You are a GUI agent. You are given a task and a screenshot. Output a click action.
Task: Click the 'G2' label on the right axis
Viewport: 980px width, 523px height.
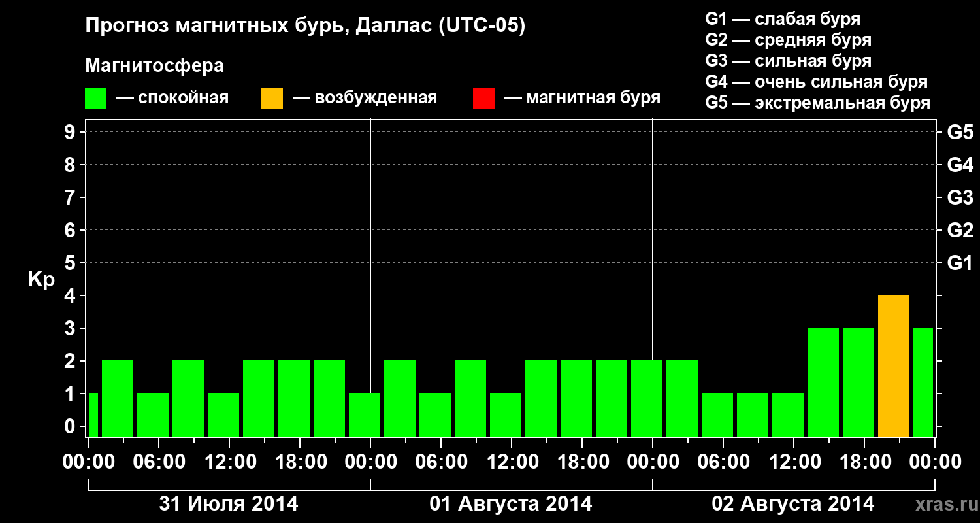click(960, 230)
